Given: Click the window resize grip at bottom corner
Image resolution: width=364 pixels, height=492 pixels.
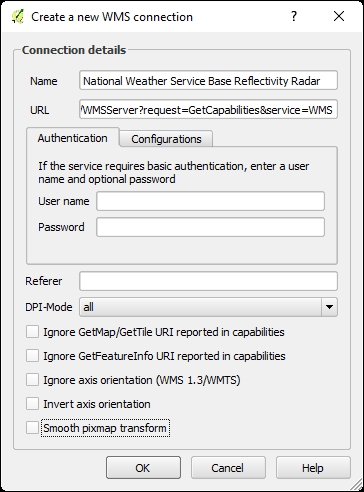Looking at the screenshot, I should coord(357,485).
